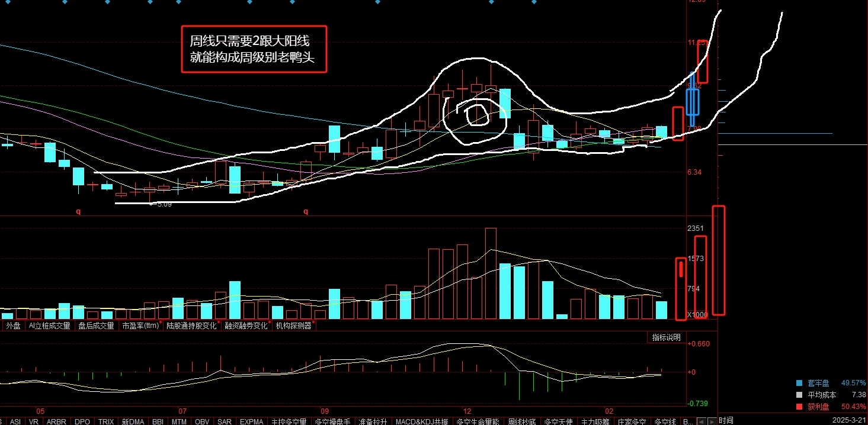Click the 时间 label
This screenshot has width=868, height=425.
[x=726, y=420]
